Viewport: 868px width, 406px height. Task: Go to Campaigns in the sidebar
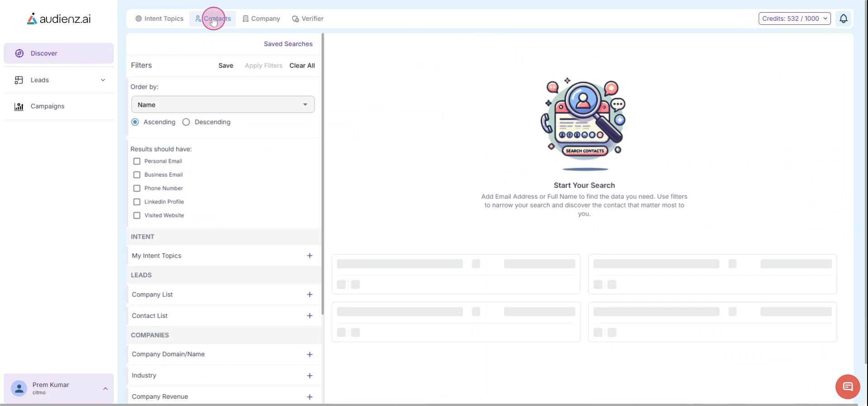(59, 107)
